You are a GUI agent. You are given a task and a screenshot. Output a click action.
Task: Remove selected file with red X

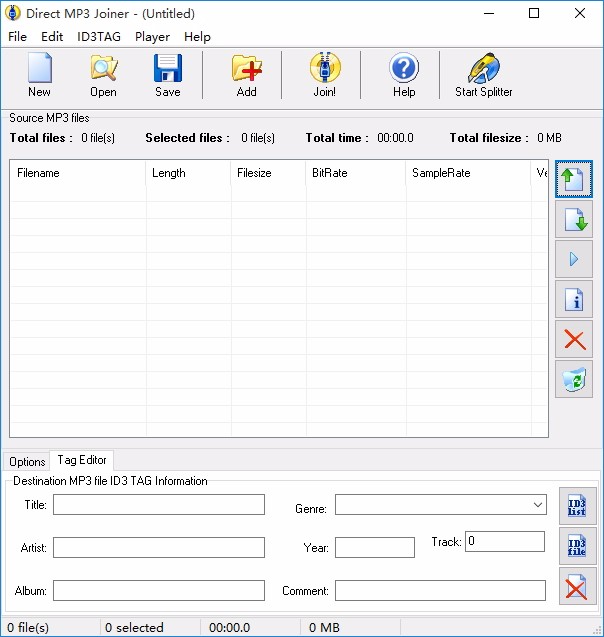(x=574, y=339)
